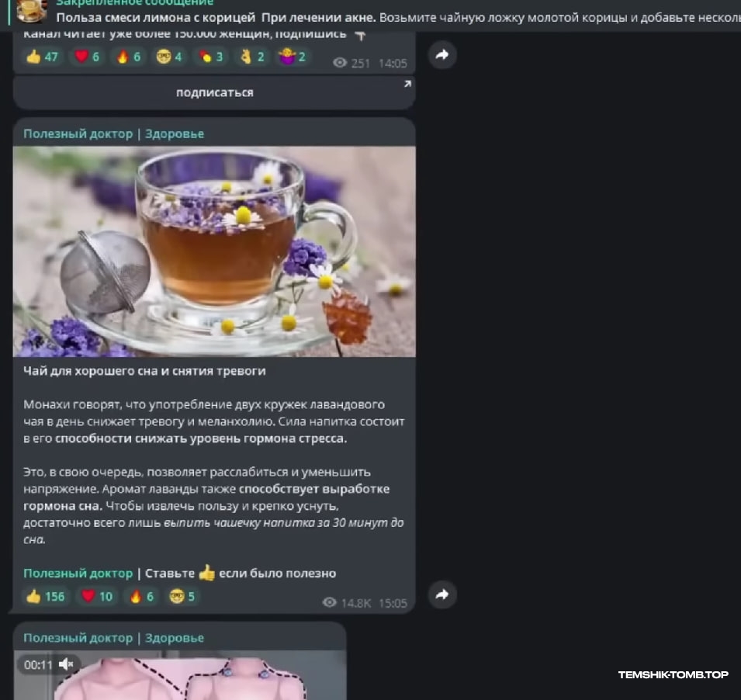This screenshot has width=741, height=700.
Task: Share the lavender tea post via forward arrow
Action: pyautogui.click(x=442, y=594)
